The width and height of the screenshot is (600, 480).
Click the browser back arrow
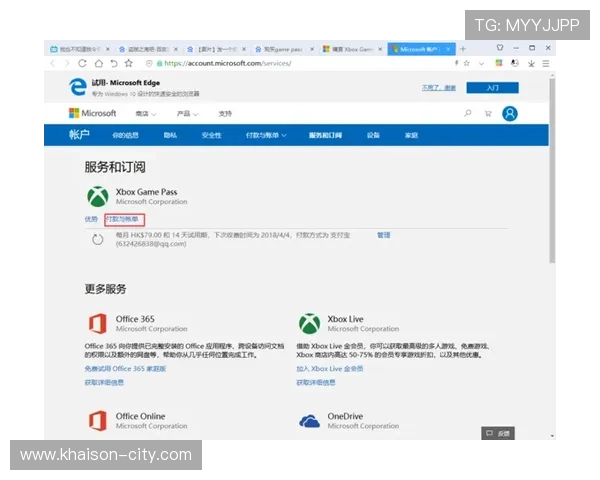pos(53,63)
